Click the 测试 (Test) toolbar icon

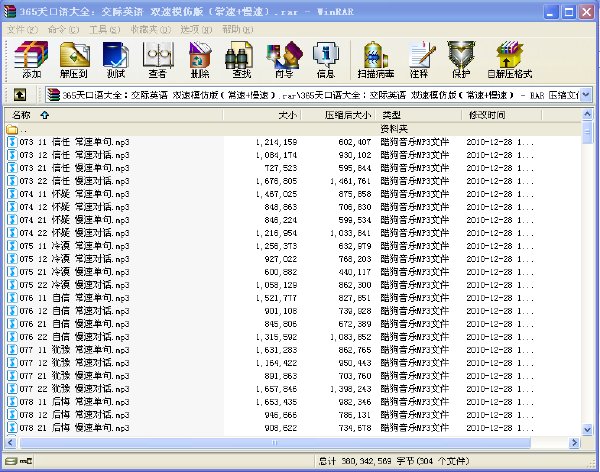(x=116, y=59)
